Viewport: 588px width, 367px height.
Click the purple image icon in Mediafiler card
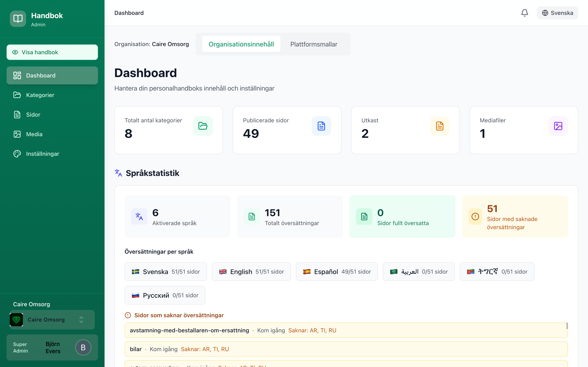pos(558,126)
